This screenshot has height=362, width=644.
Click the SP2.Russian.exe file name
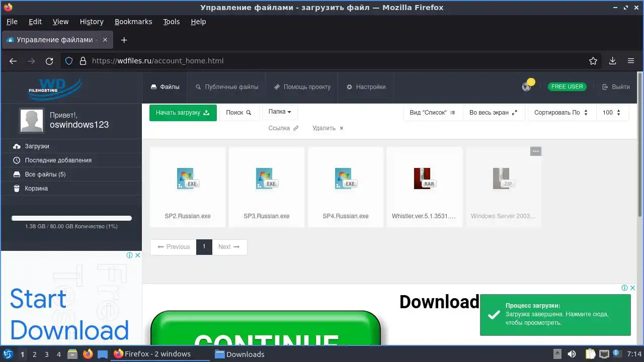(188, 216)
